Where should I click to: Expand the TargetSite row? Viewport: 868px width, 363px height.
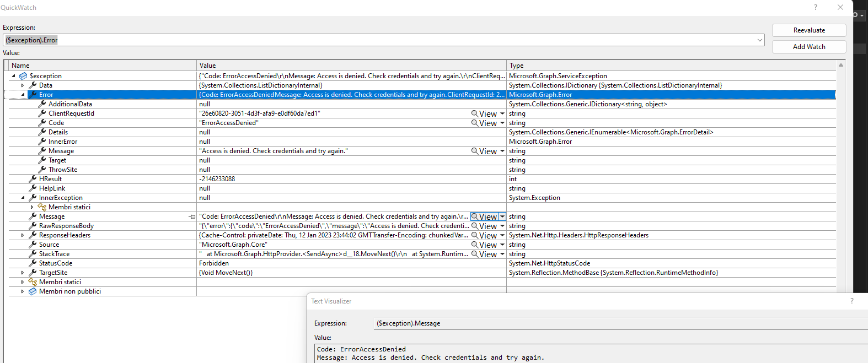[x=23, y=273]
